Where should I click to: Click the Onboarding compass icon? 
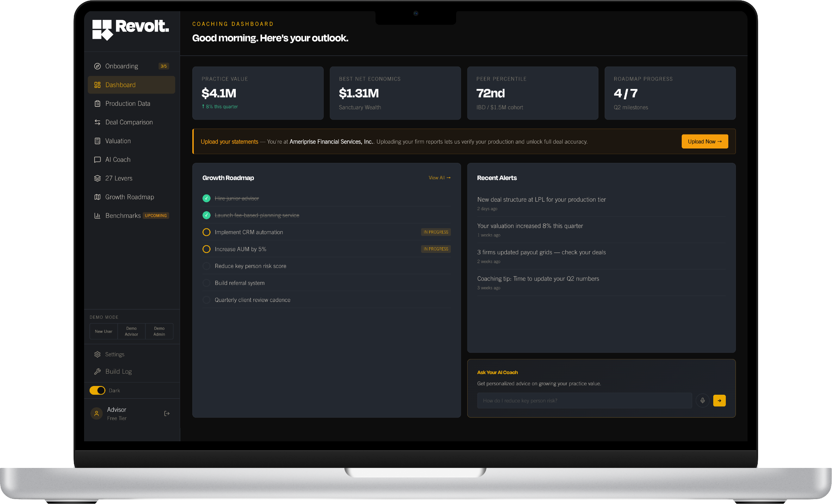coord(97,66)
